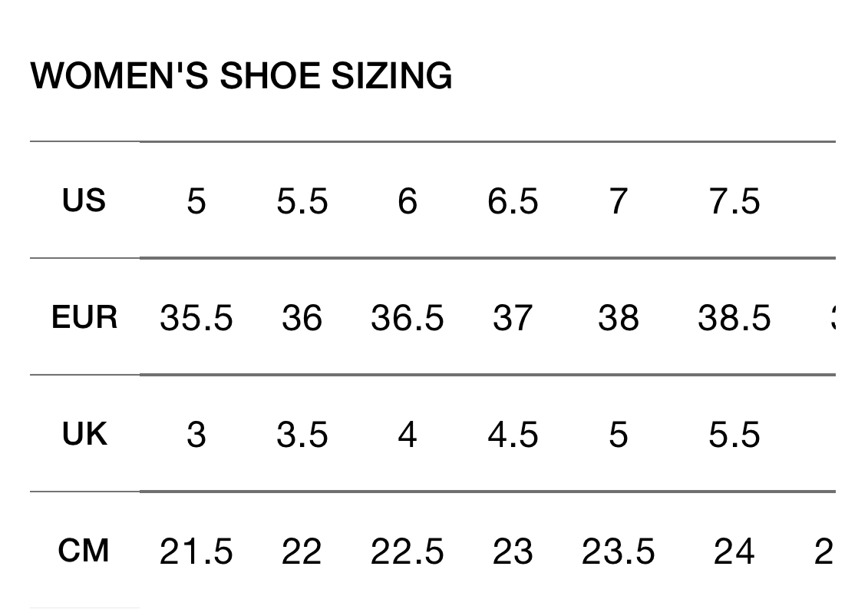Select the US row label
The height and width of the screenshot is (616, 868).
[x=84, y=200]
